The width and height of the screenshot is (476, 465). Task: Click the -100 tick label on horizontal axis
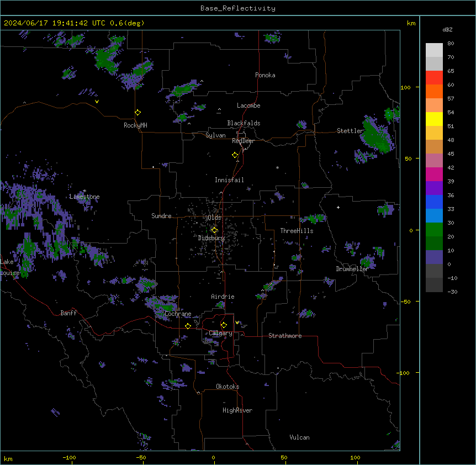(x=69, y=457)
